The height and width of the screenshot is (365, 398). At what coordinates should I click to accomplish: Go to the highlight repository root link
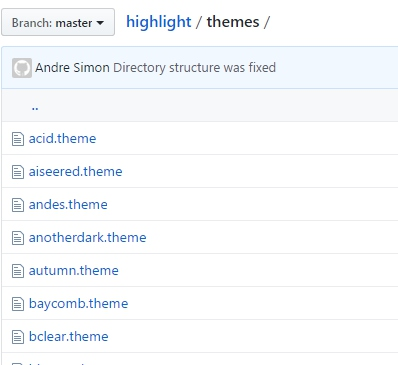pos(159,22)
